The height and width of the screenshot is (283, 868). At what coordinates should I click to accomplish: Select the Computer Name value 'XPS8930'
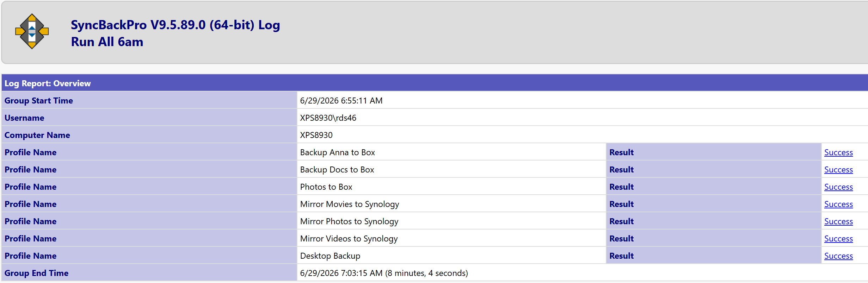[x=316, y=135]
